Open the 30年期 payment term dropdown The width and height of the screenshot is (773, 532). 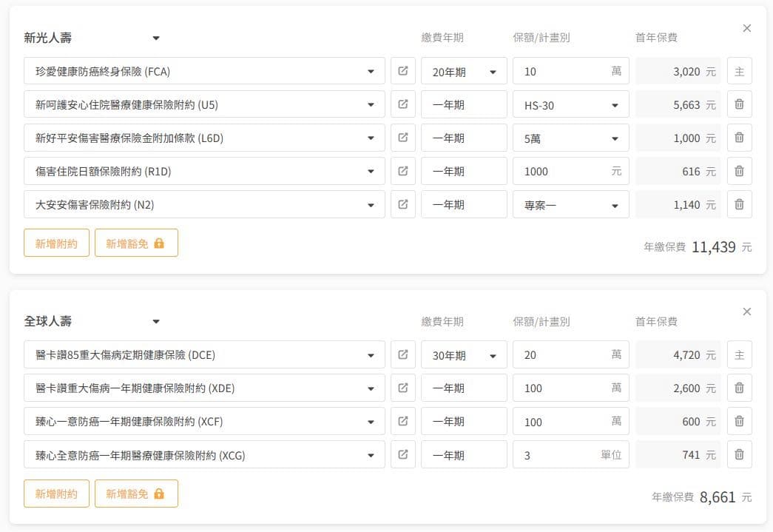(x=464, y=355)
